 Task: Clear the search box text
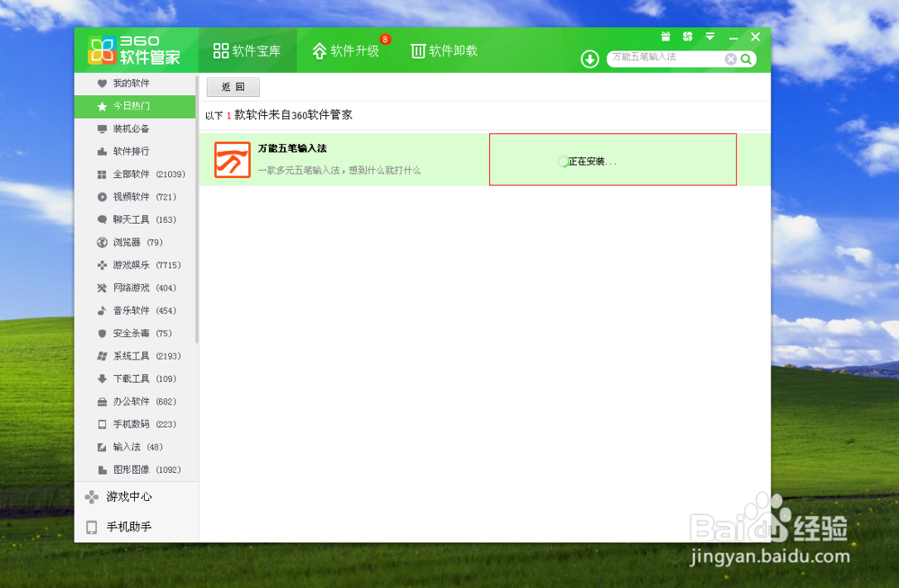(730, 59)
